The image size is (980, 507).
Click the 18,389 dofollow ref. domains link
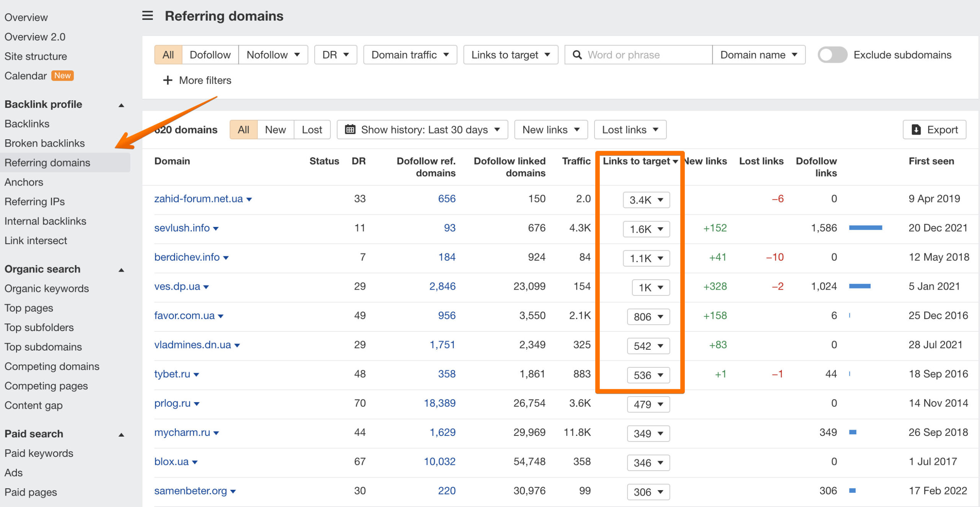point(439,403)
